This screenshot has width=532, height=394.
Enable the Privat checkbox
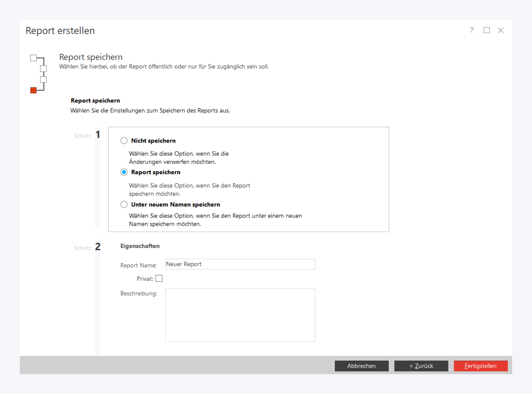[159, 279]
